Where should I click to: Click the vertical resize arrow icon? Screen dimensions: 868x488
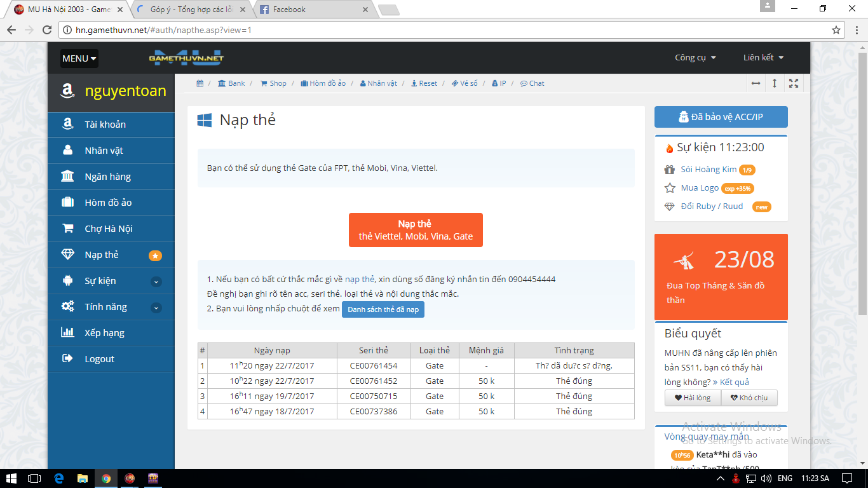coord(775,83)
